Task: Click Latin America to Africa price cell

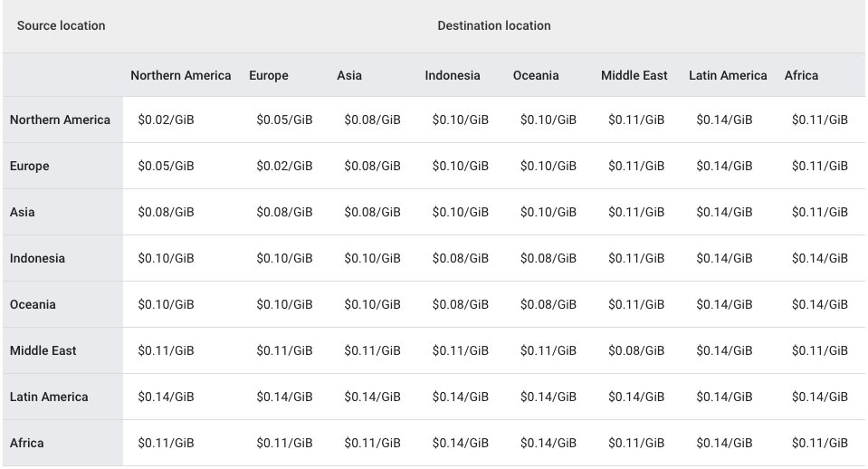Action: click(x=819, y=397)
